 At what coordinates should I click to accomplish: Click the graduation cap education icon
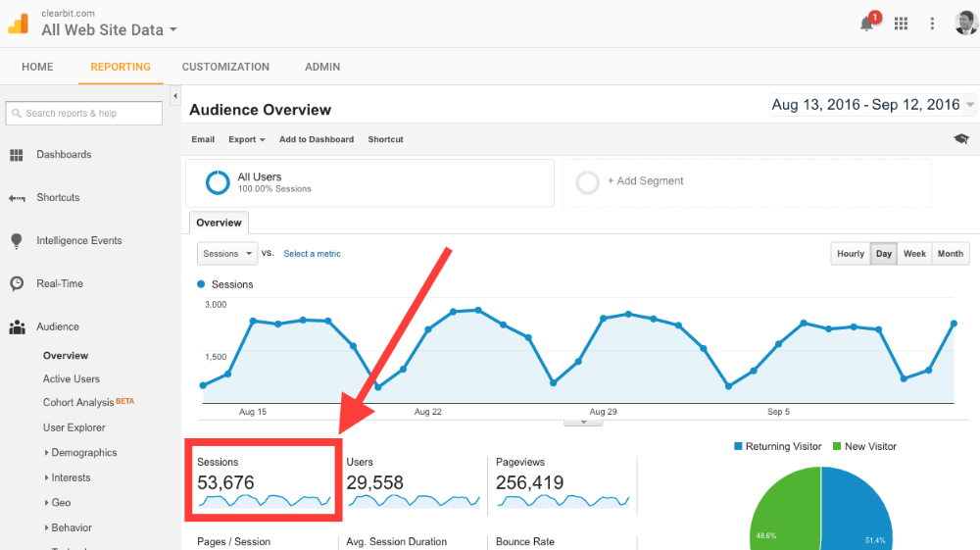click(961, 139)
